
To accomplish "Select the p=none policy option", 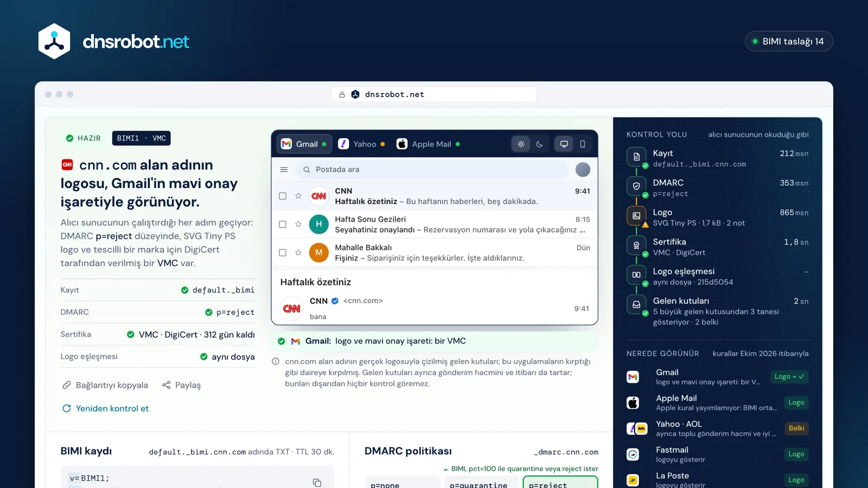I will coord(402,483).
